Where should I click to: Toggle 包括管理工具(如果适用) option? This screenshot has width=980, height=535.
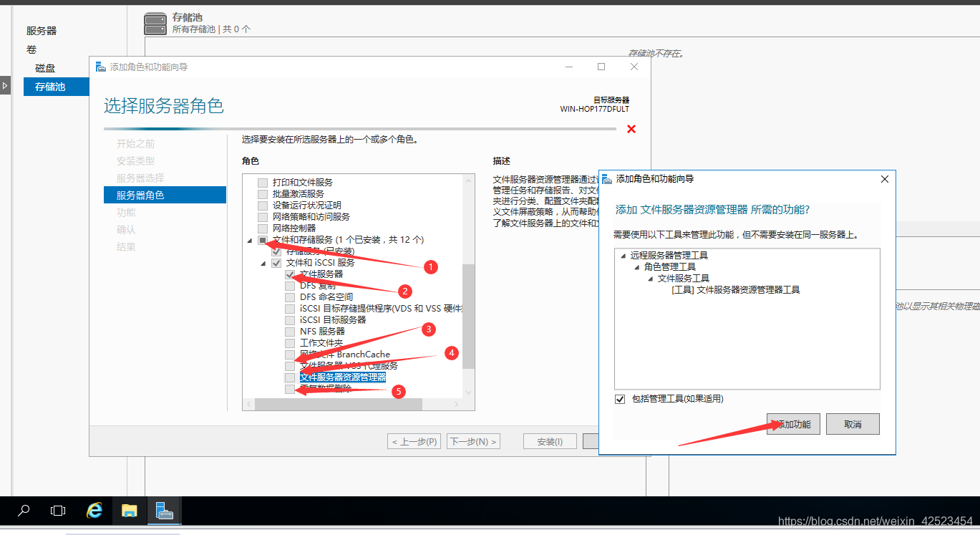coord(619,399)
